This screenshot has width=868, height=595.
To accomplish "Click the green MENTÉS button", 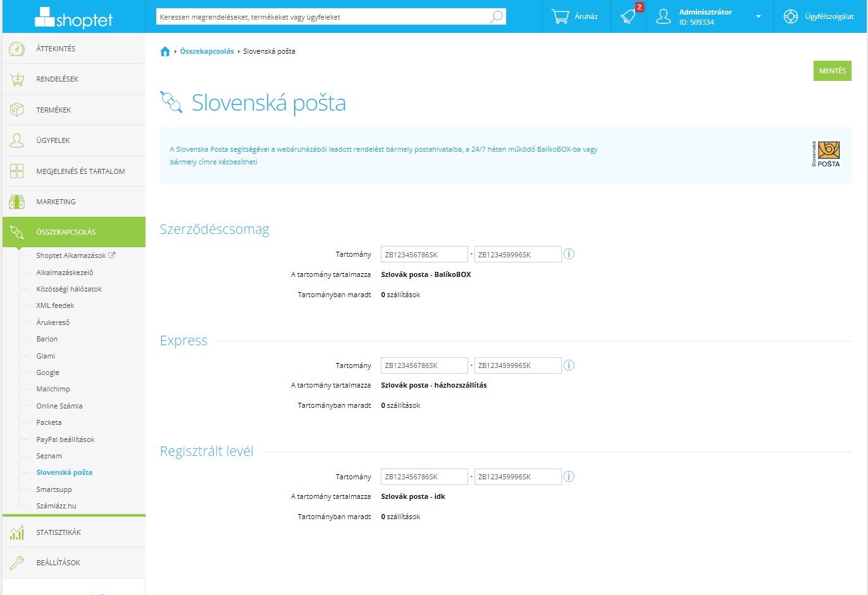I will 832,71.
